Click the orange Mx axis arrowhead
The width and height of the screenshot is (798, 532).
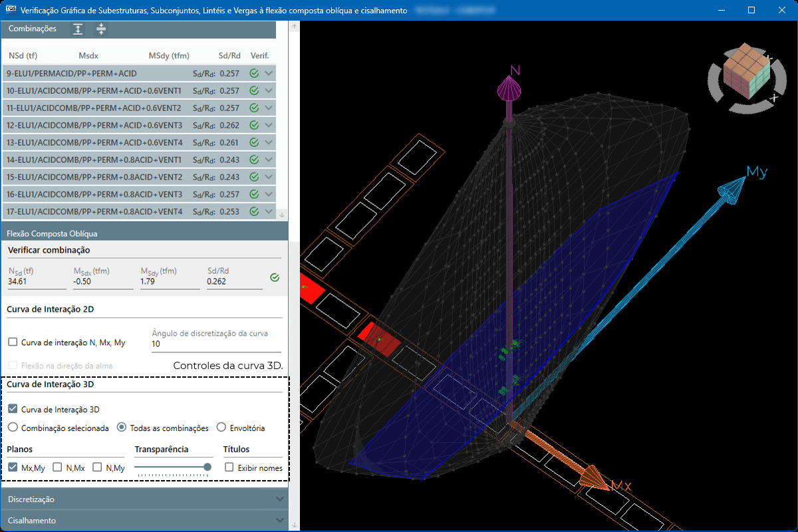click(592, 479)
